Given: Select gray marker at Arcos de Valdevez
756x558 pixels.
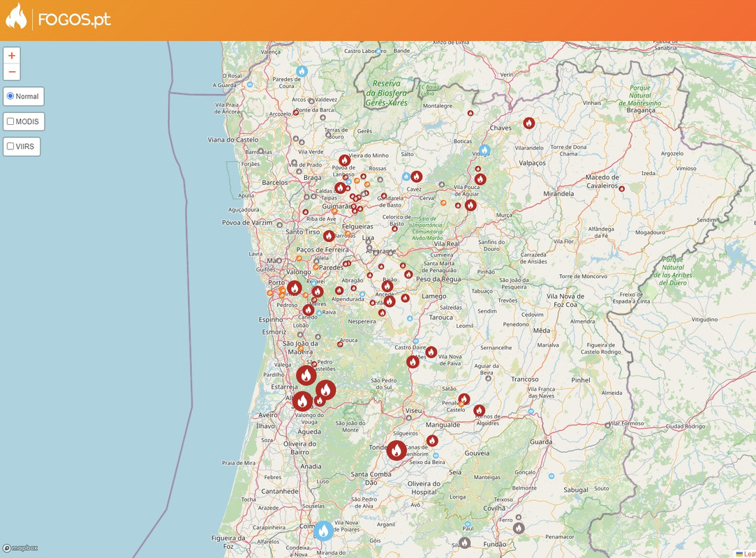Looking at the screenshot, I should 311,101.
